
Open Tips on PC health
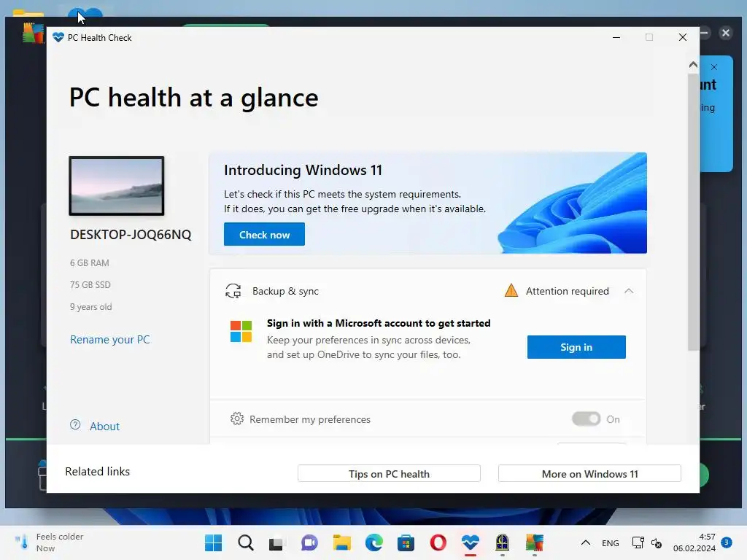pyautogui.click(x=390, y=474)
